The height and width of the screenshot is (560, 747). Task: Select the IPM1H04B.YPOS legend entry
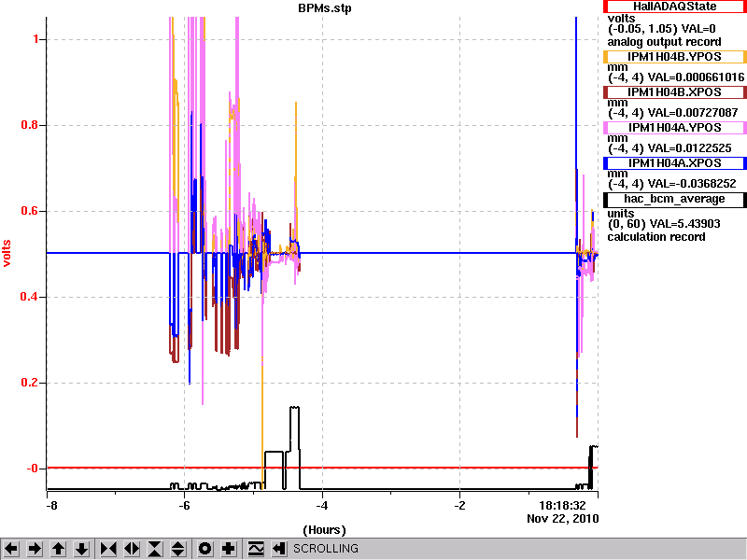674,57
